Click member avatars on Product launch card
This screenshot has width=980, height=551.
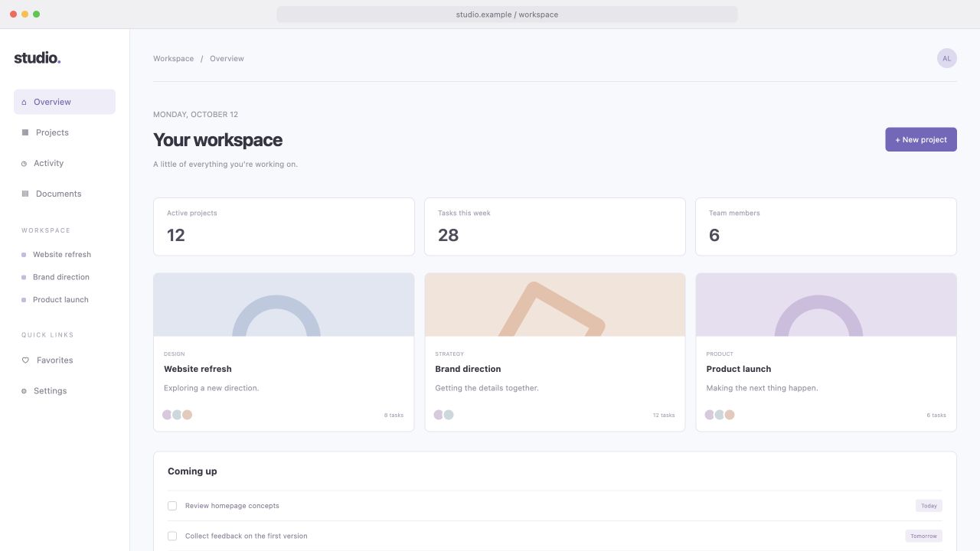coord(720,415)
